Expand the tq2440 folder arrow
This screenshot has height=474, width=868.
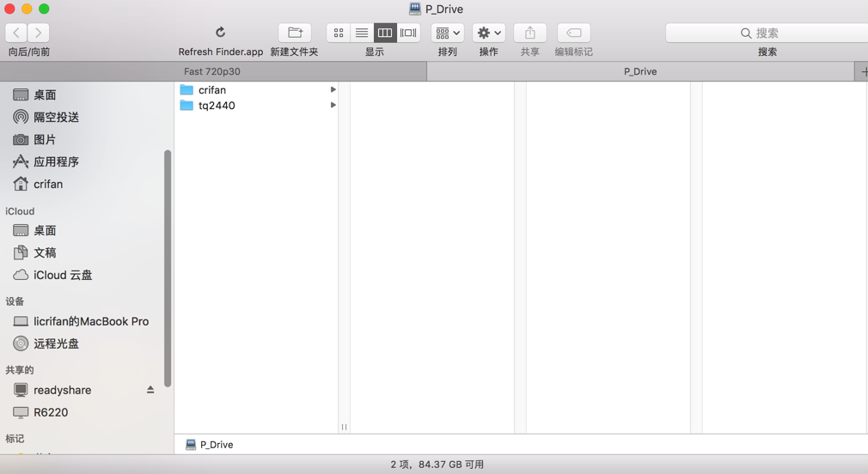[333, 105]
